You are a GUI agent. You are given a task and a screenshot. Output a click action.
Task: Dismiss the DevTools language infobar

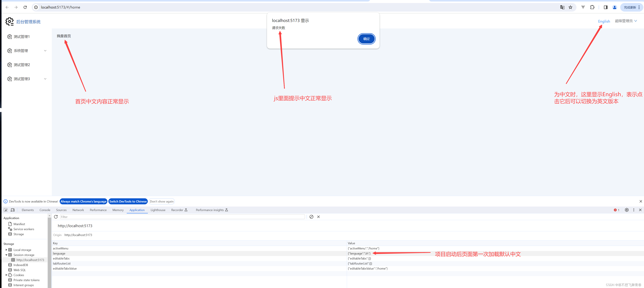pos(640,201)
